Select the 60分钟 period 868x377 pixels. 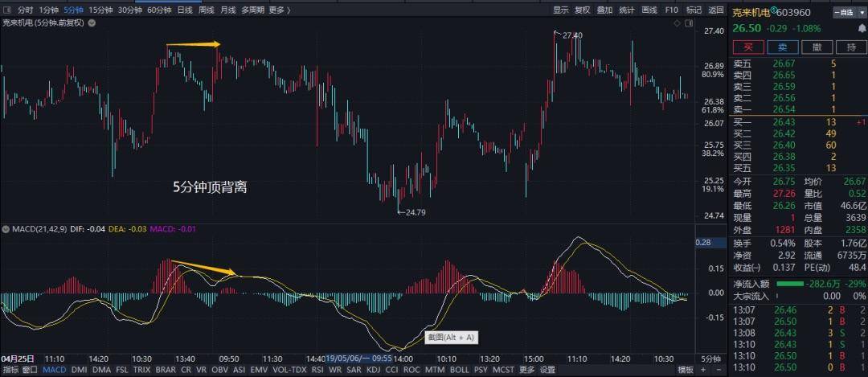tap(159, 10)
